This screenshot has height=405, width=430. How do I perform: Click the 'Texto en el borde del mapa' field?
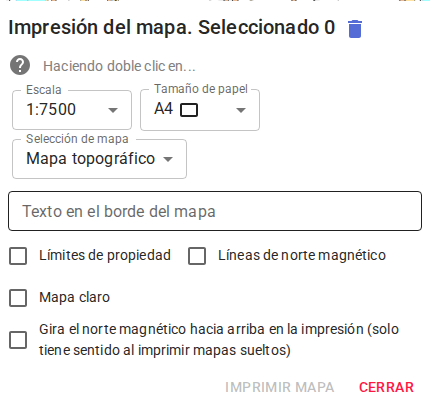[x=215, y=211]
